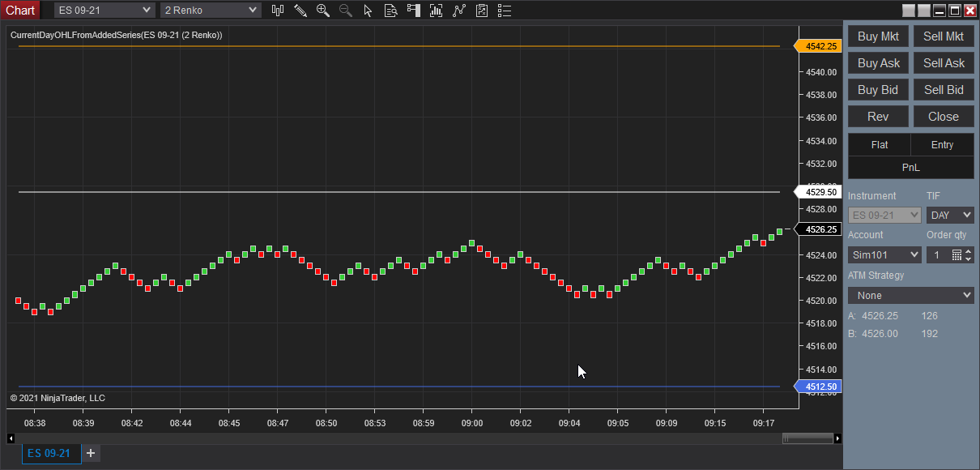Show the Data Box
Viewport: 980px width, 470px height.
(390, 11)
